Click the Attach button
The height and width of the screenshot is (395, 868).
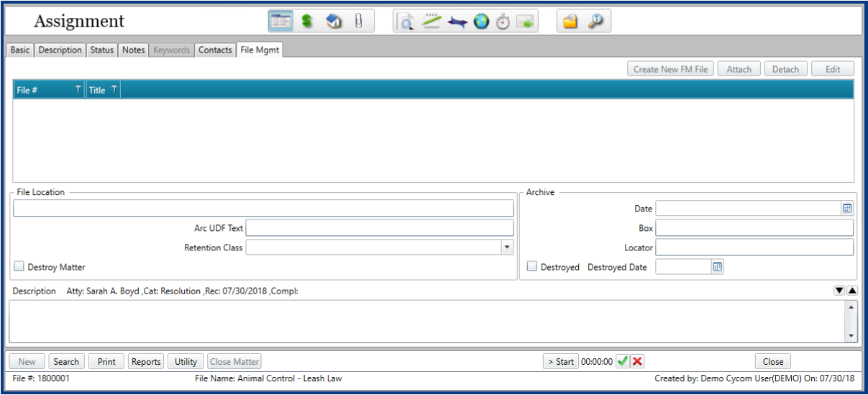(739, 70)
